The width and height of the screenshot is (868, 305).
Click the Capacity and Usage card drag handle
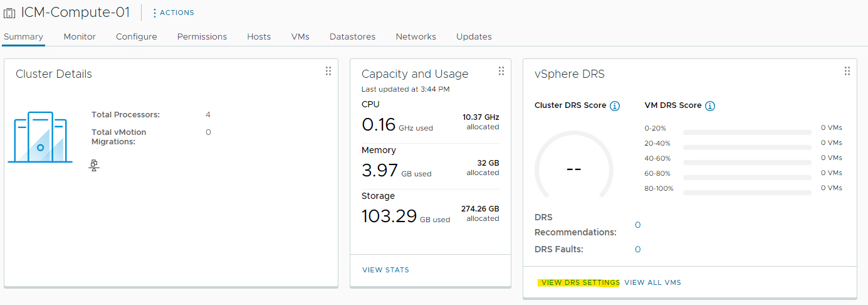(x=501, y=71)
